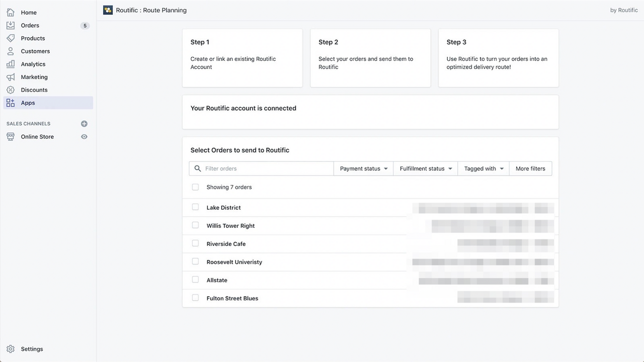The height and width of the screenshot is (362, 644).
Task: Click the Step 1 card heading
Action: click(200, 42)
